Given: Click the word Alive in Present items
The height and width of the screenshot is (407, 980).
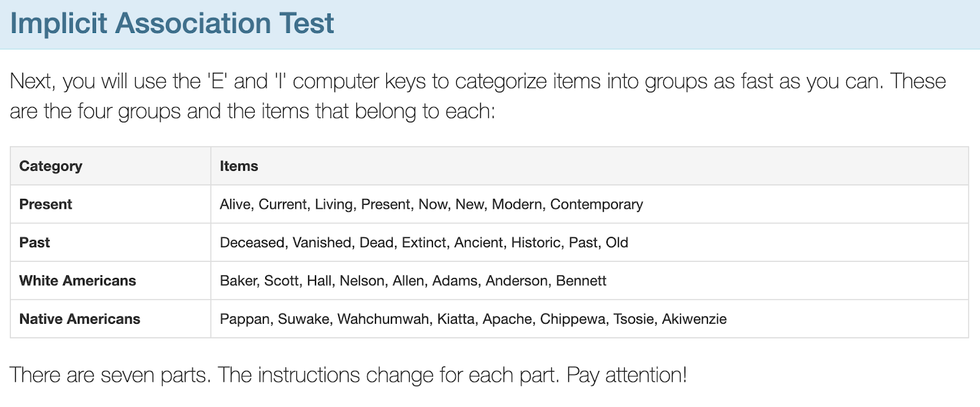Looking at the screenshot, I should pos(236,204).
